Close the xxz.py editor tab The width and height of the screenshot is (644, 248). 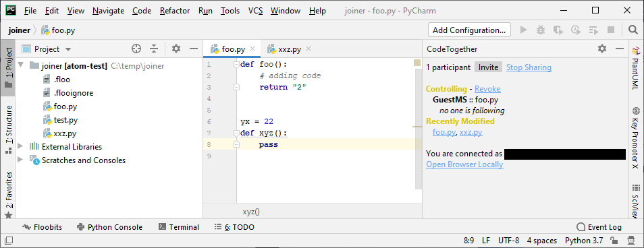pyautogui.click(x=308, y=49)
